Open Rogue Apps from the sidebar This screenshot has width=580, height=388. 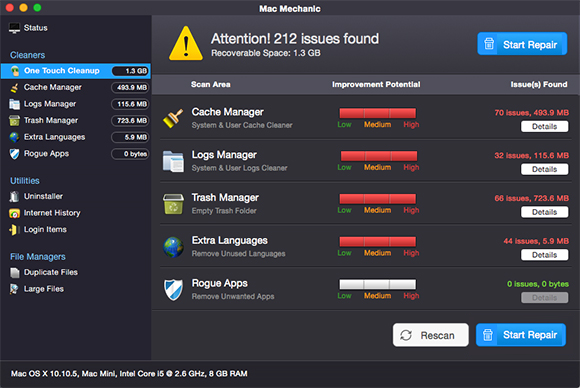click(75, 154)
